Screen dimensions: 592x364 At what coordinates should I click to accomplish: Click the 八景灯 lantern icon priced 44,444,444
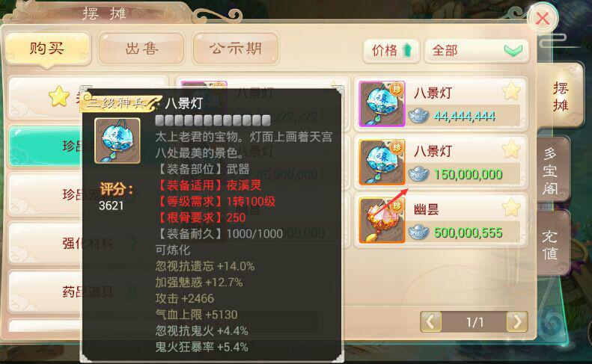(x=382, y=104)
